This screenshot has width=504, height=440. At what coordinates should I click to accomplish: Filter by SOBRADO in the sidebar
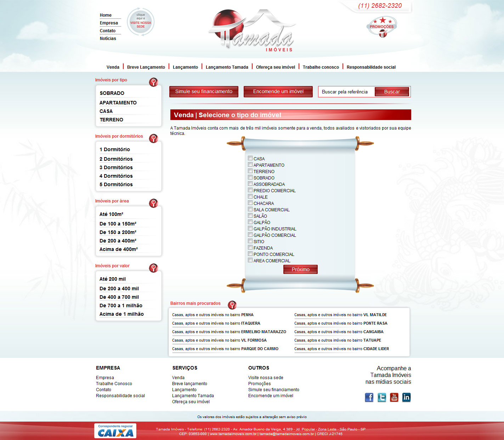[112, 93]
